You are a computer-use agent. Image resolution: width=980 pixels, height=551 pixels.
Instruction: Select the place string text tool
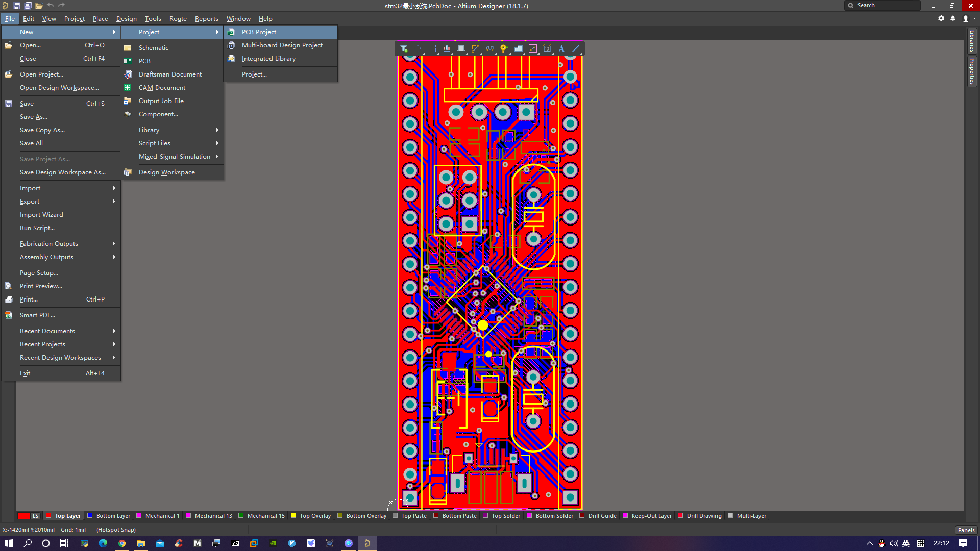(x=561, y=48)
